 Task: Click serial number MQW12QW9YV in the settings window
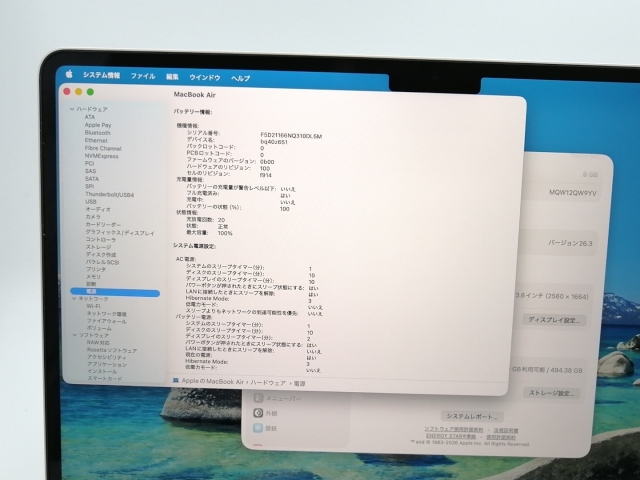(573, 193)
